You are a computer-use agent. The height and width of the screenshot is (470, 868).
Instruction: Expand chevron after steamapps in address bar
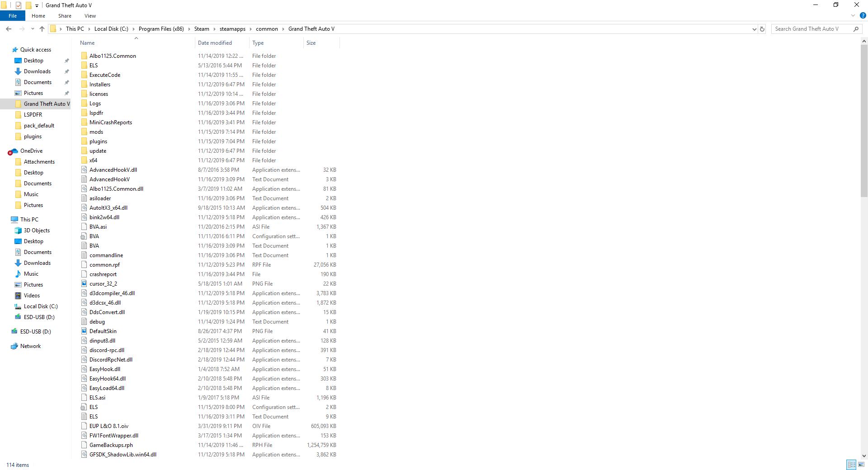tap(251, 29)
